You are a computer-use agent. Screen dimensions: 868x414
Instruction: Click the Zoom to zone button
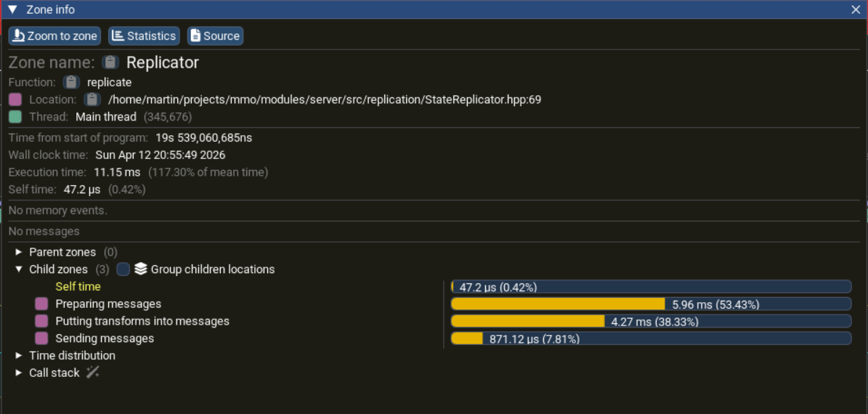point(54,36)
